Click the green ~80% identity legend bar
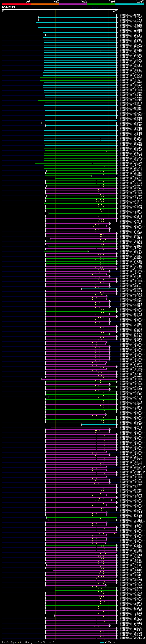The height and width of the screenshot is (644, 146). (101, 4)
